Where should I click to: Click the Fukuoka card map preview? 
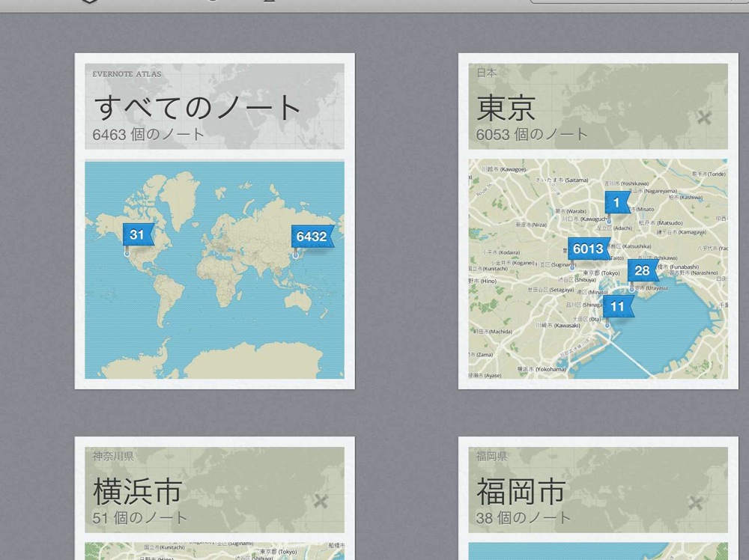click(x=598, y=551)
